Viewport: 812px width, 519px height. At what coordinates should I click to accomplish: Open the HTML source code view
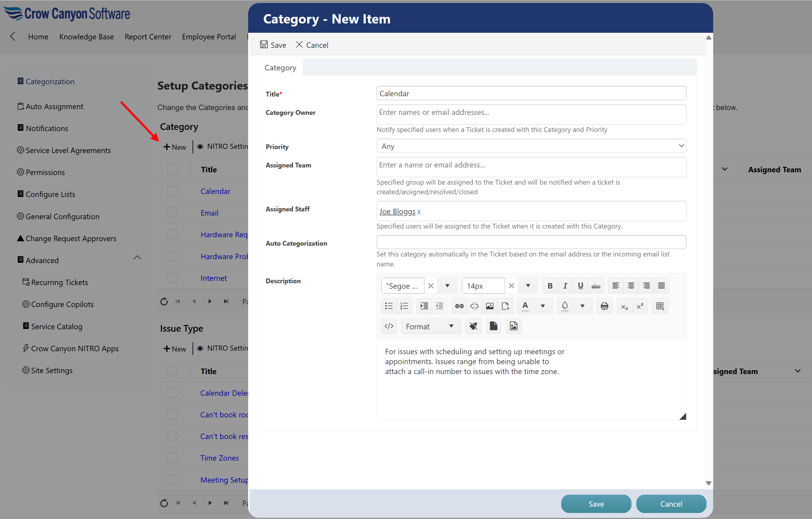coord(389,326)
